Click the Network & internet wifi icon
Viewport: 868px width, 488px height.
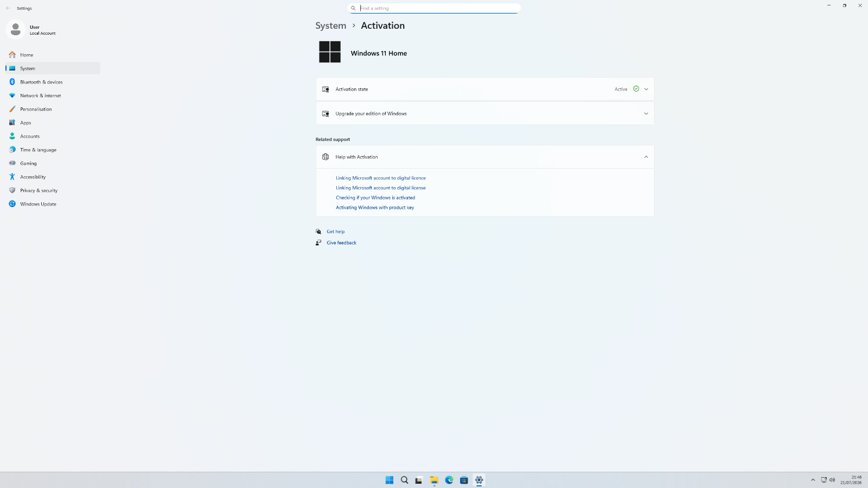[12, 95]
